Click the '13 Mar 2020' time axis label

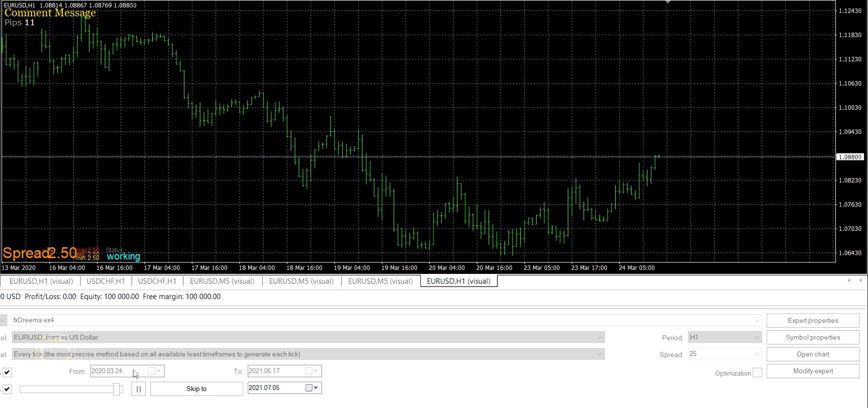(x=19, y=268)
